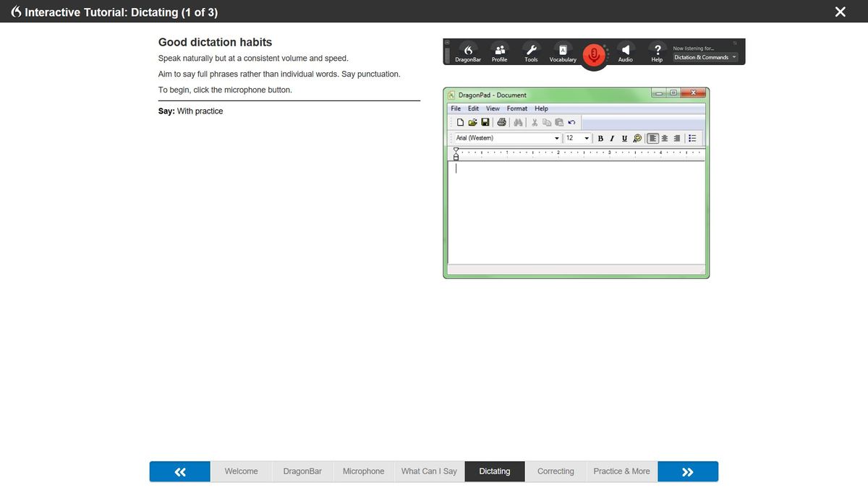Go to the Welcome tutorial section
The height and width of the screenshot is (488, 868).
pyautogui.click(x=241, y=471)
